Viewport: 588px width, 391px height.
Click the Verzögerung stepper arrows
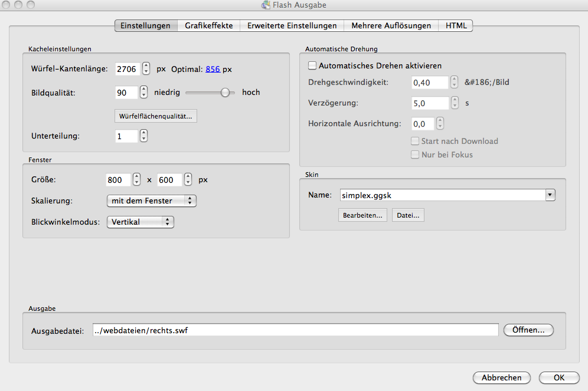click(455, 103)
